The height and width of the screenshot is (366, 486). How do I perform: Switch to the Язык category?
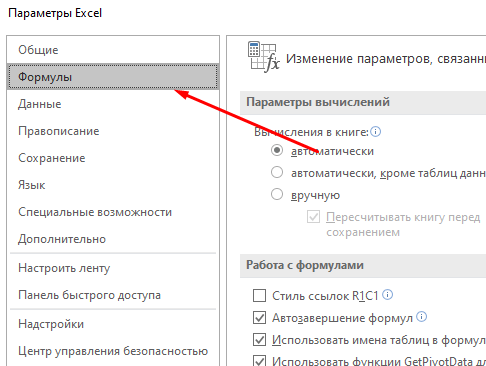[113, 185]
